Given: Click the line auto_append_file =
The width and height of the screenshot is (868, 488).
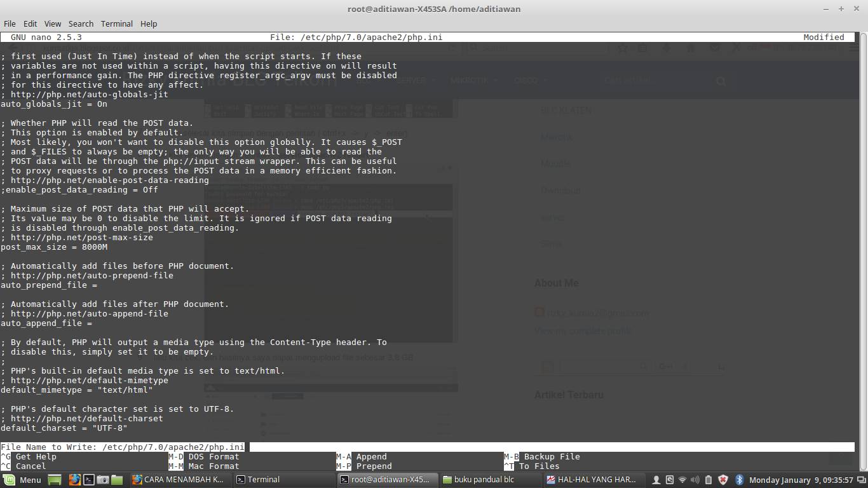Looking at the screenshot, I should click(x=46, y=323).
